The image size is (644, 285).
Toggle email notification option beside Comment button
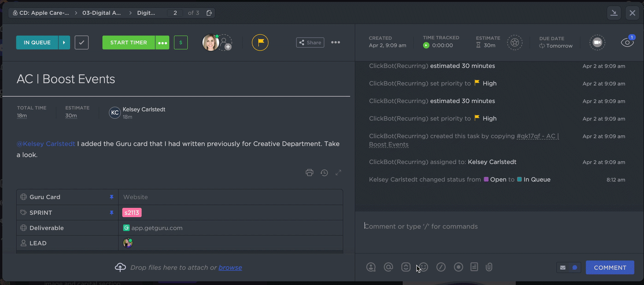563,267
